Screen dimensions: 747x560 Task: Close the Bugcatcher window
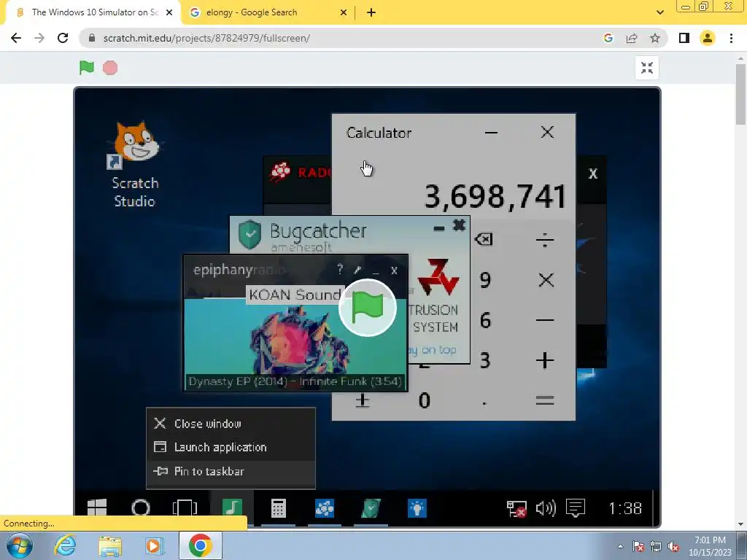click(x=460, y=225)
